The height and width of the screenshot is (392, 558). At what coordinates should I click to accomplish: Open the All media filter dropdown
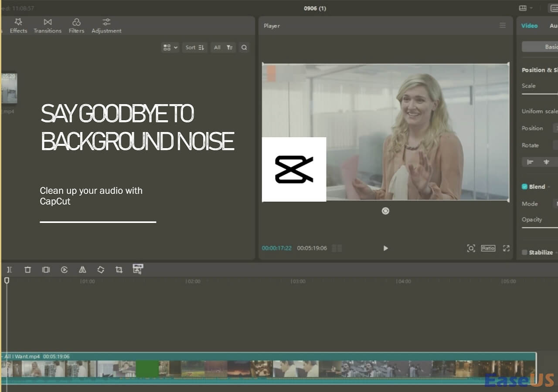(x=223, y=47)
